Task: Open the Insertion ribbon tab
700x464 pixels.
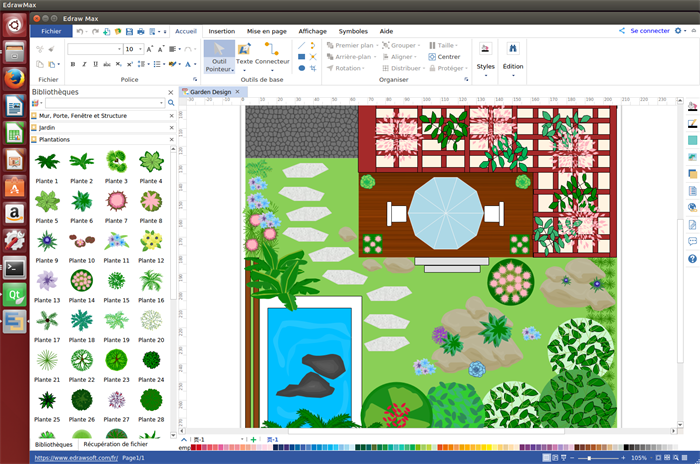Action: coord(221,31)
